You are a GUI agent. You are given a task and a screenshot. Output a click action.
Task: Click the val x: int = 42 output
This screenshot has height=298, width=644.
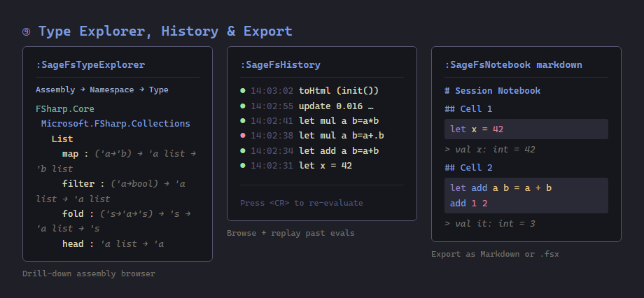(x=490, y=150)
